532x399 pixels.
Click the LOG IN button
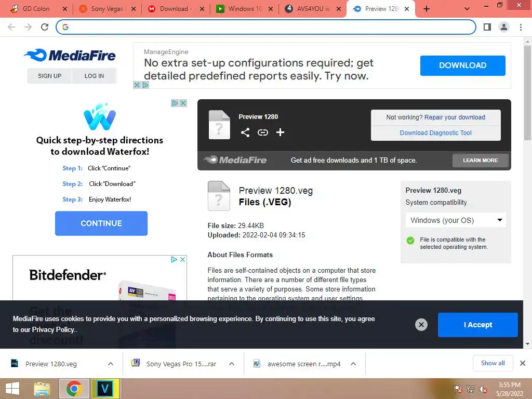click(x=95, y=76)
